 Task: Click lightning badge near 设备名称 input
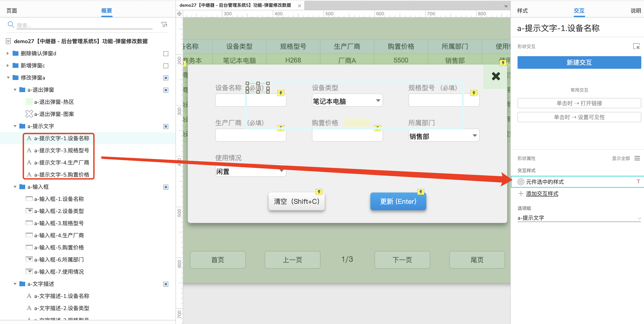tap(281, 93)
